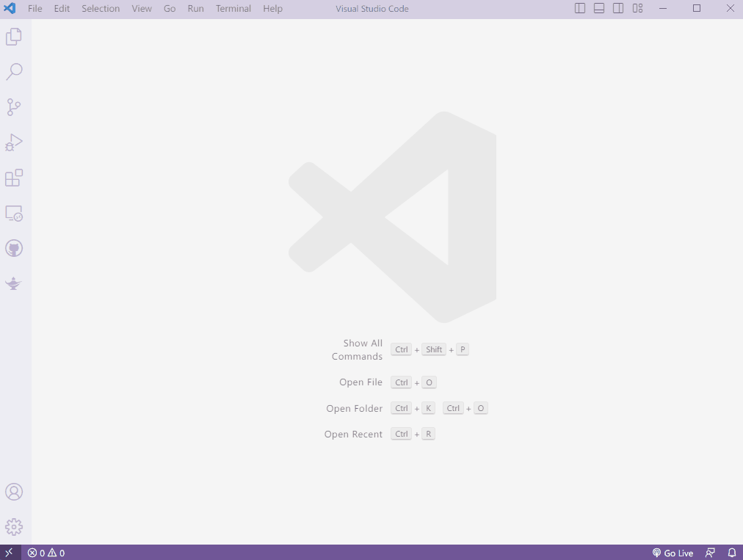Open the Explorer view in activity bar
743x560 pixels.
pyautogui.click(x=14, y=37)
